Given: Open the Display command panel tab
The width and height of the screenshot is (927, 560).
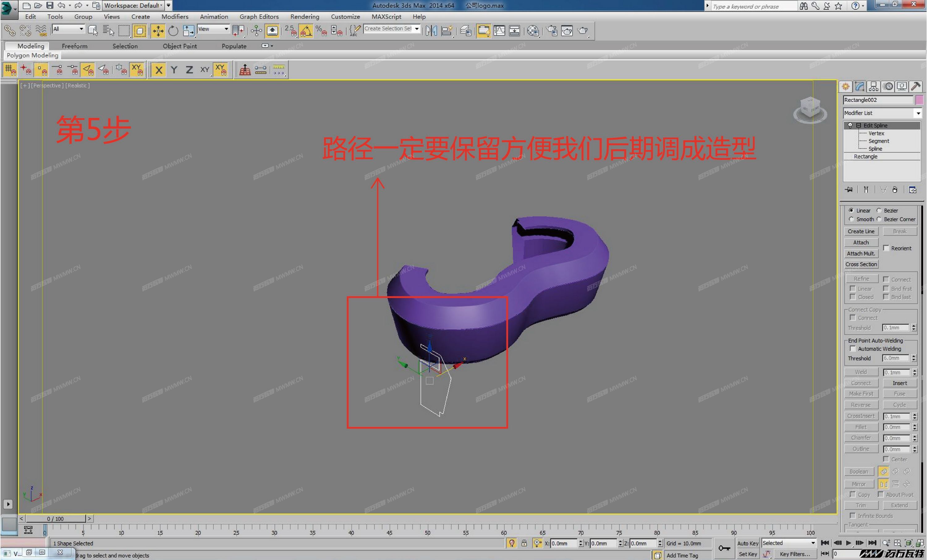Looking at the screenshot, I should tap(902, 86).
